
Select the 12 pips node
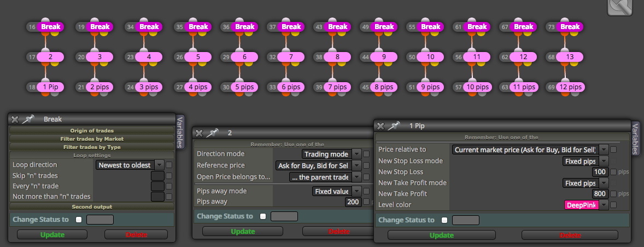point(570,87)
